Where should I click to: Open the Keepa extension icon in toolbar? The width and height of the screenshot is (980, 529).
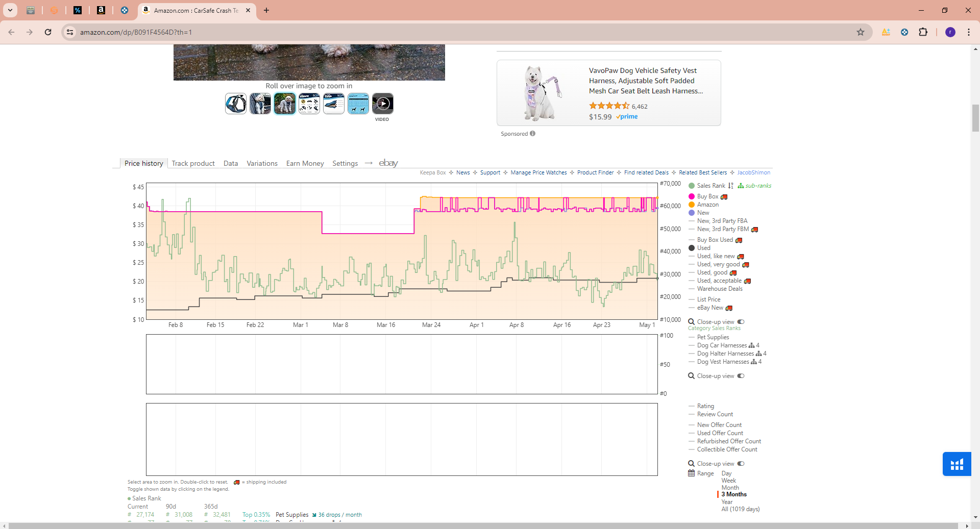pos(904,32)
